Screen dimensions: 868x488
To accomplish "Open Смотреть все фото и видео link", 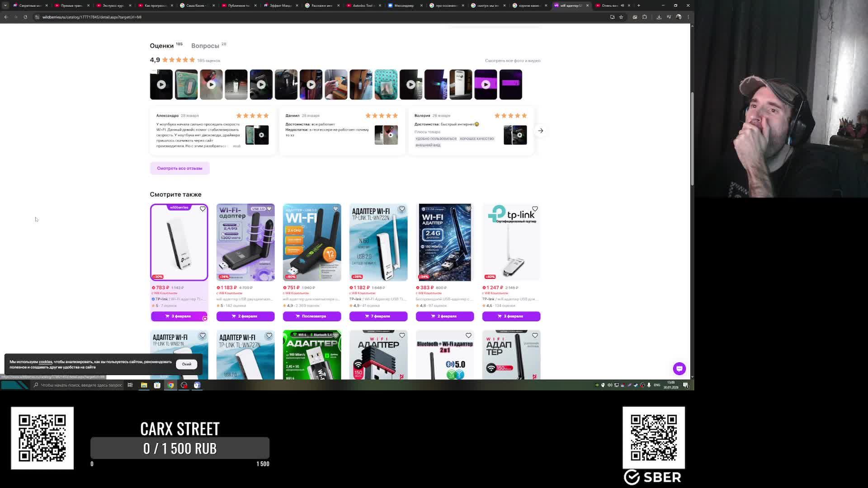I will [x=512, y=61].
